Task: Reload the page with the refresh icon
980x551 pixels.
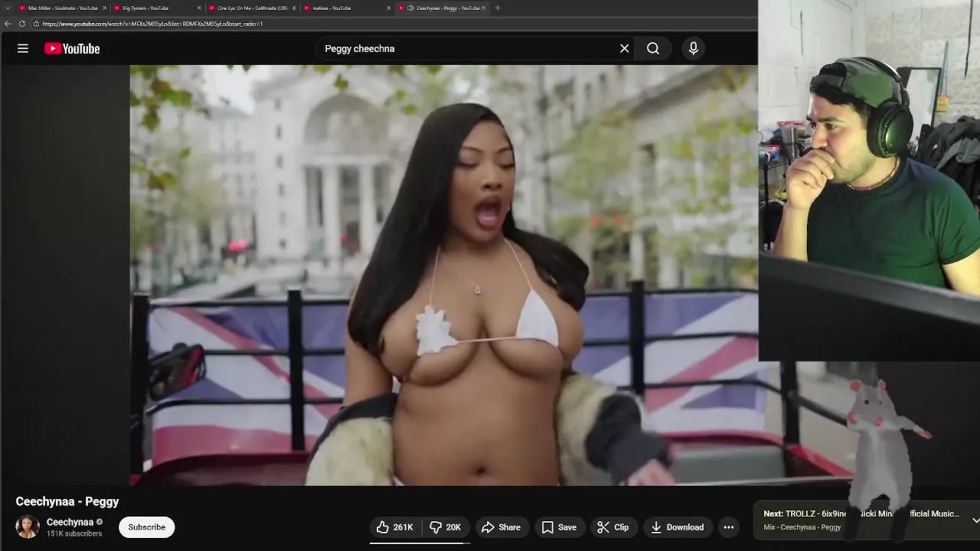Action: 21,24
